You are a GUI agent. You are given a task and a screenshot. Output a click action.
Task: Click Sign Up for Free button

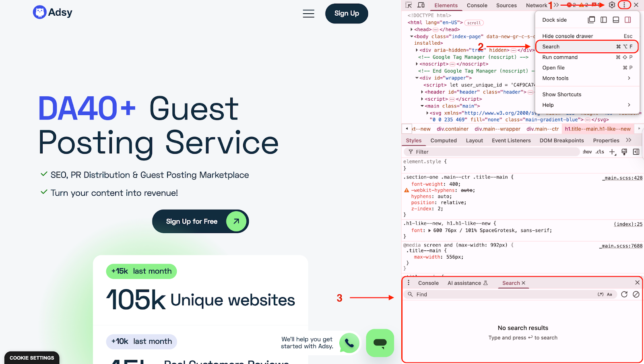200,221
